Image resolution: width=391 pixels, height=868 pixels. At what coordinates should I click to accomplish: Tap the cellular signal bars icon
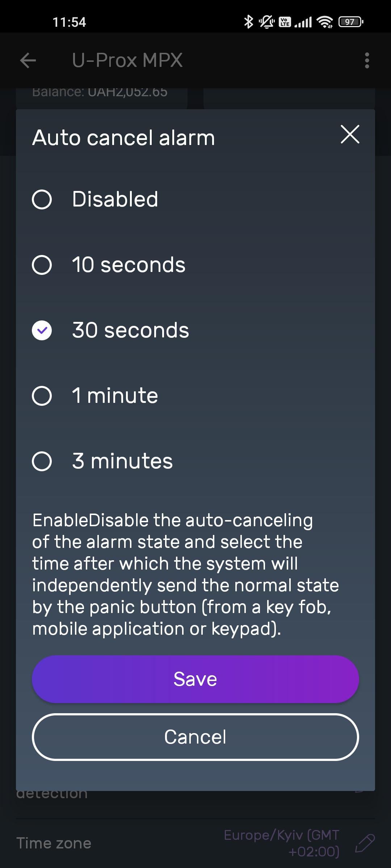tap(303, 22)
